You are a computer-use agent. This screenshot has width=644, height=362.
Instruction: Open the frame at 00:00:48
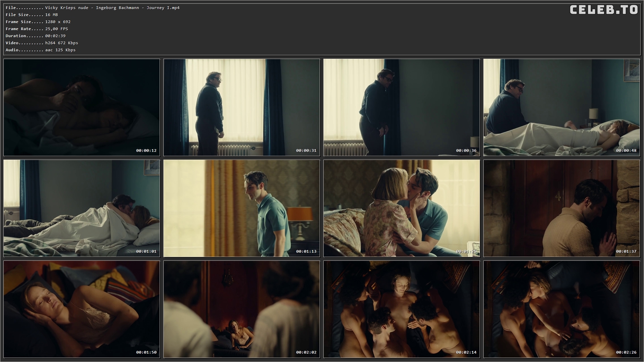(561, 107)
